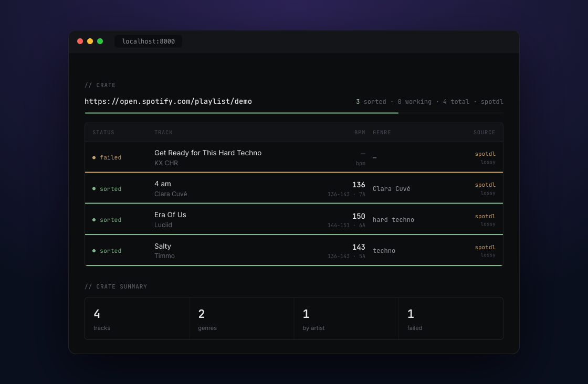Select the track Salty
588x384 pixels.
(x=162, y=246)
